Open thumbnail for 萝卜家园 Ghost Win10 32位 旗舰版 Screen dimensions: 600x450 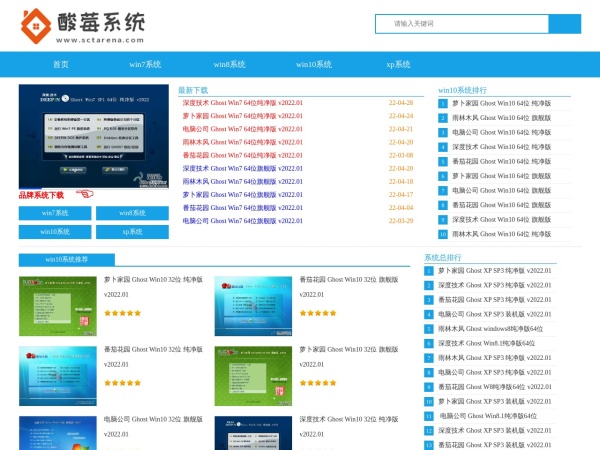pos(253,376)
